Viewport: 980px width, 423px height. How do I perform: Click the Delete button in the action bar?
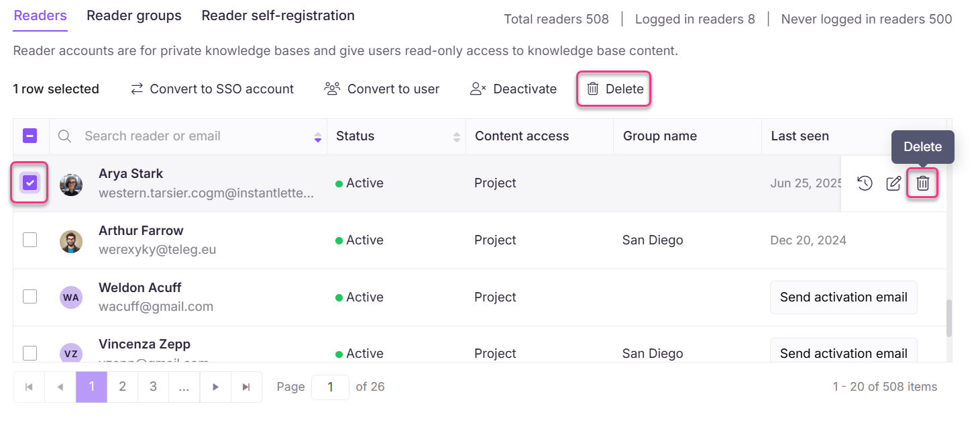point(613,88)
